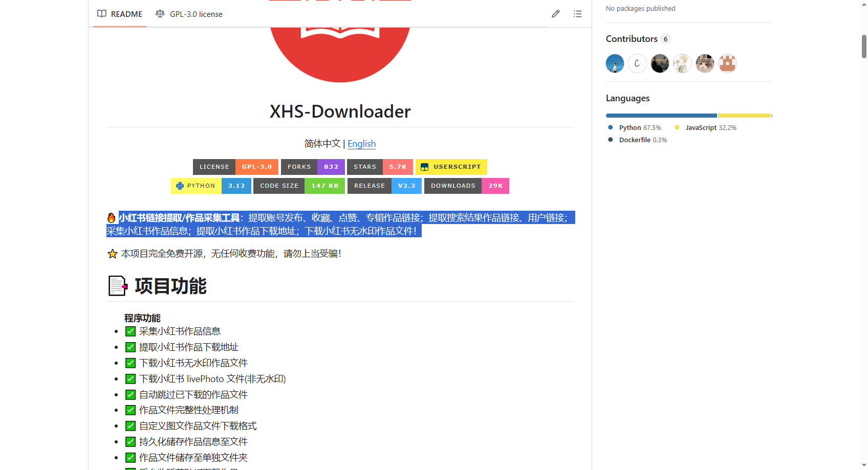Open the contributor avatar with letter C

point(637,63)
